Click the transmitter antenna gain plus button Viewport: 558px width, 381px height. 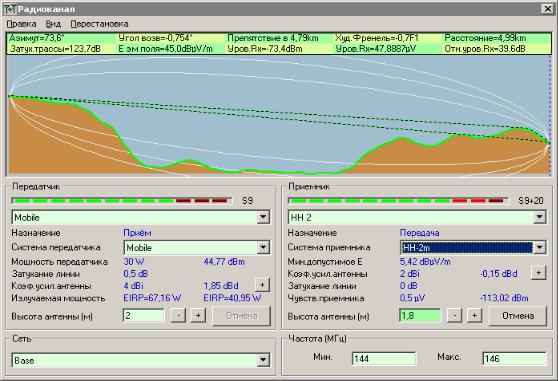pos(262,285)
